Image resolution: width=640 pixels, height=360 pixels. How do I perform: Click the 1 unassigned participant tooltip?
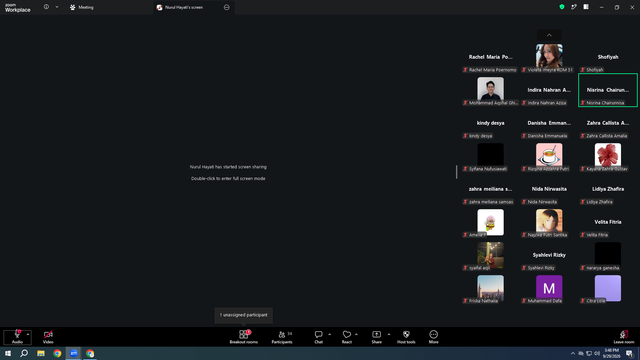coord(244,315)
